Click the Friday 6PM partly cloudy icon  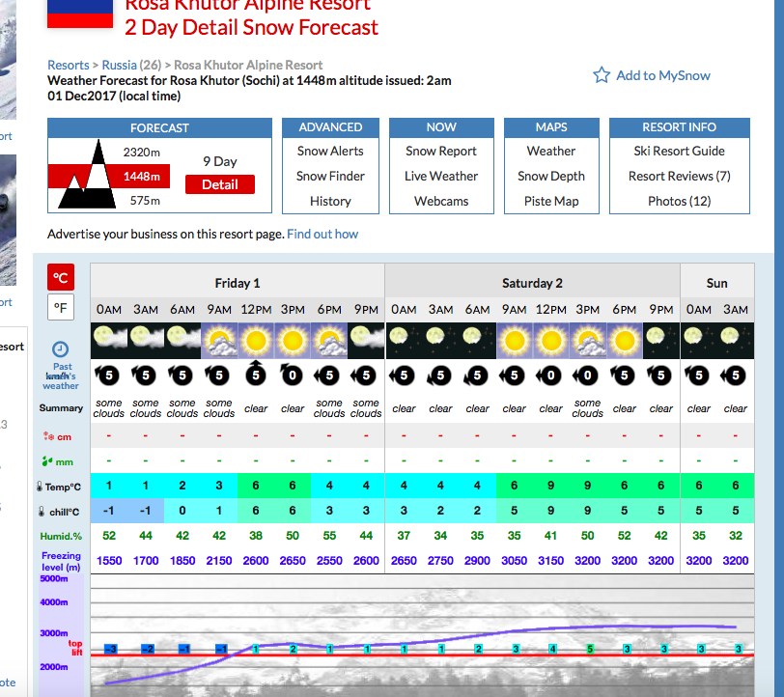tap(329, 341)
